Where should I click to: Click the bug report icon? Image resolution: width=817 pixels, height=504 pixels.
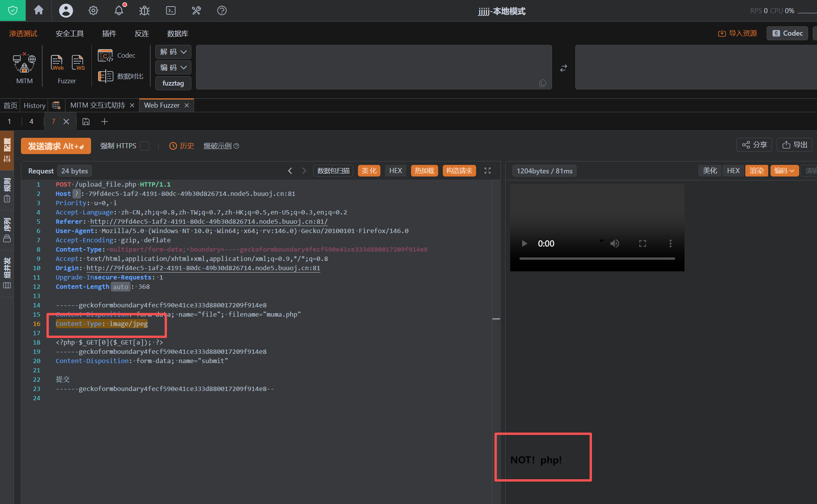click(144, 10)
